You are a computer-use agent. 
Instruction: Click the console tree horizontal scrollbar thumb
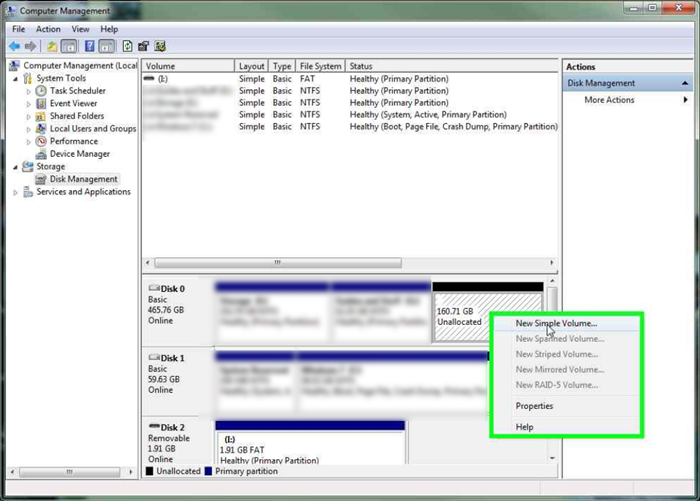pos(69,472)
